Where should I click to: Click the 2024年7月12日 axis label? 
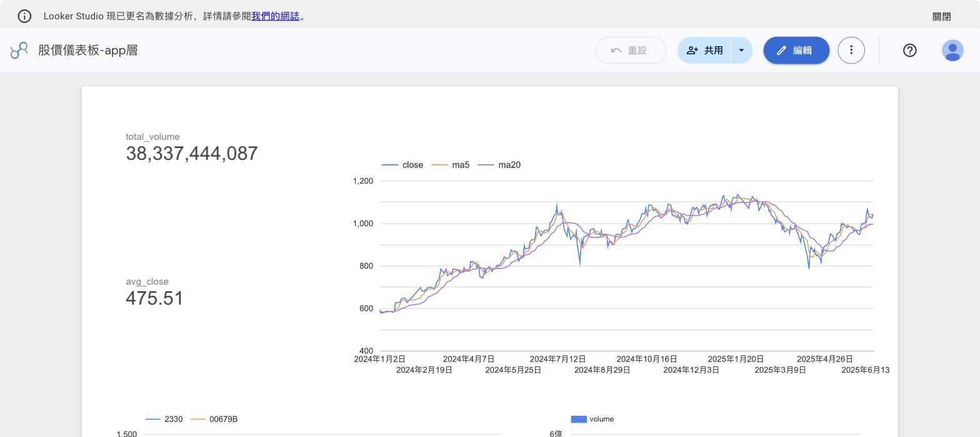557,359
